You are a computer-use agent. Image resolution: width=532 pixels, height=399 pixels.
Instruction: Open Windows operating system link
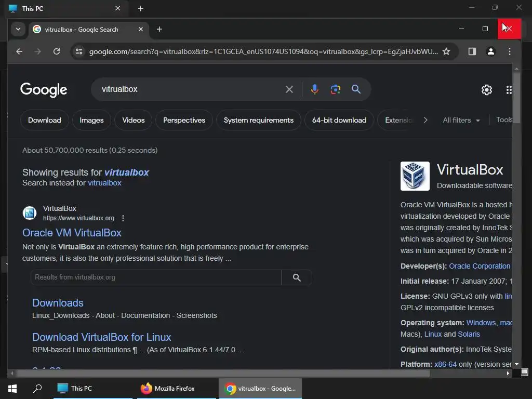click(x=481, y=323)
